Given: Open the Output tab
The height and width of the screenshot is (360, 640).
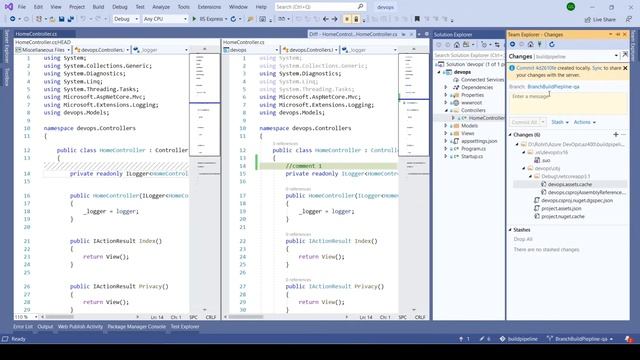Looking at the screenshot, I should click(x=45, y=327).
